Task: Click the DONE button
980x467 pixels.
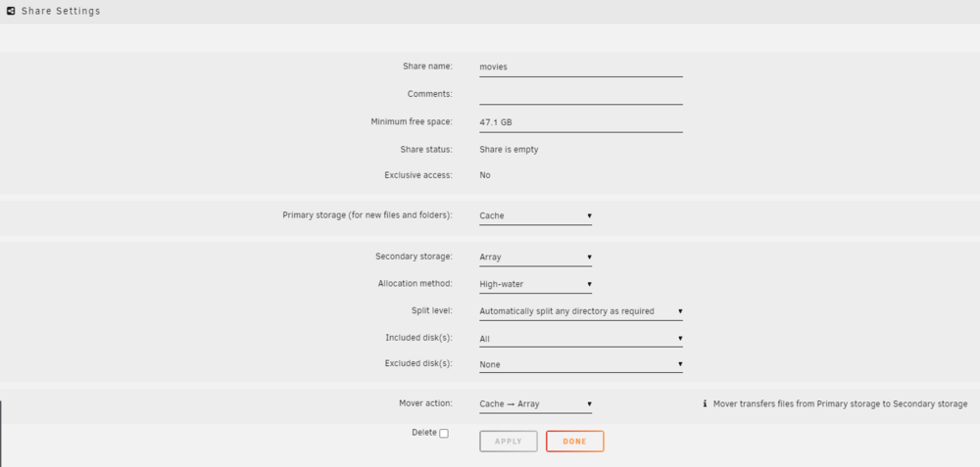Action: click(575, 442)
